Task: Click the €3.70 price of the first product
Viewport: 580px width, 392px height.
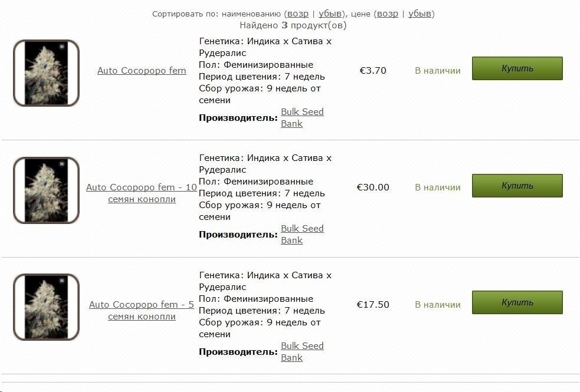Action: point(373,71)
